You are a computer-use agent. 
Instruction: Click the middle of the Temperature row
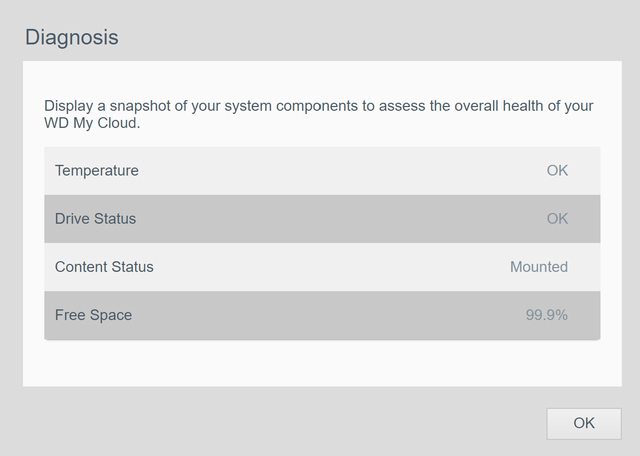point(322,171)
